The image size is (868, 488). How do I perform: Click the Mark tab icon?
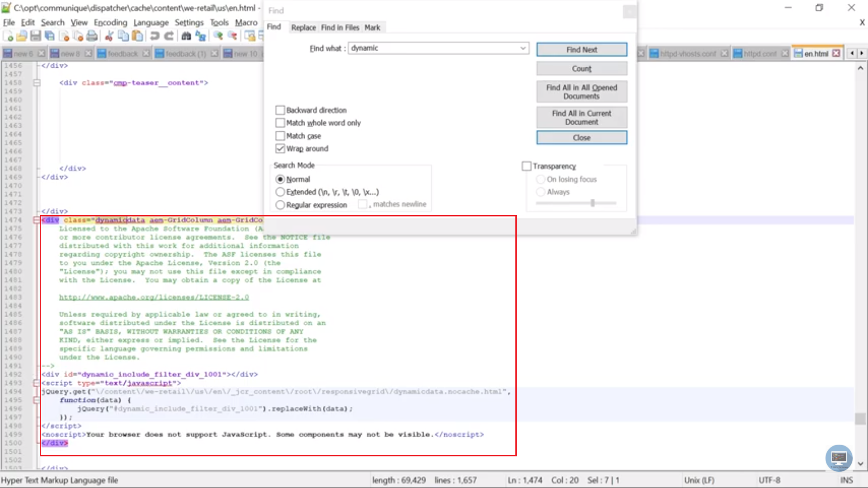point(372,28)
